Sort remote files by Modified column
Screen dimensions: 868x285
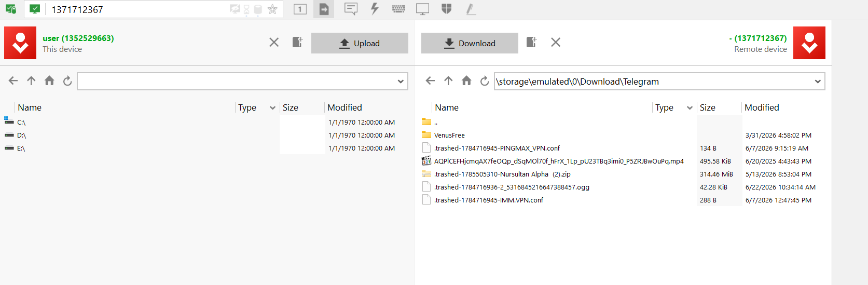point(762,107)
